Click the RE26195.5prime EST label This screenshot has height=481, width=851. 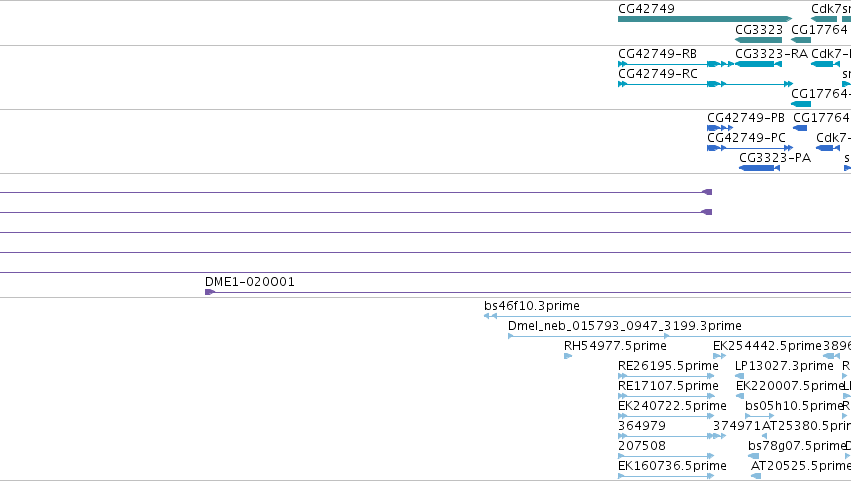pyautogui.click(x=668, y=366)
